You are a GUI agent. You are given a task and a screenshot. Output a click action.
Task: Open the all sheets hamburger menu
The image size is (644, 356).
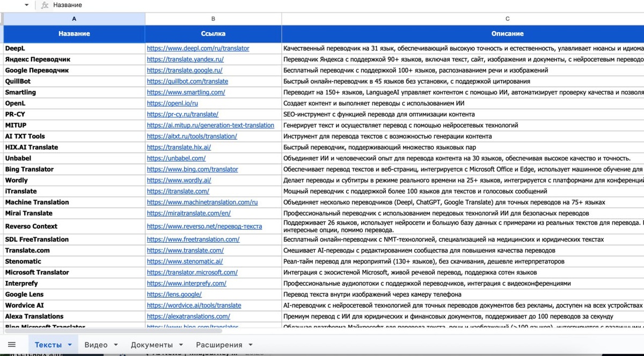point(12,345)
